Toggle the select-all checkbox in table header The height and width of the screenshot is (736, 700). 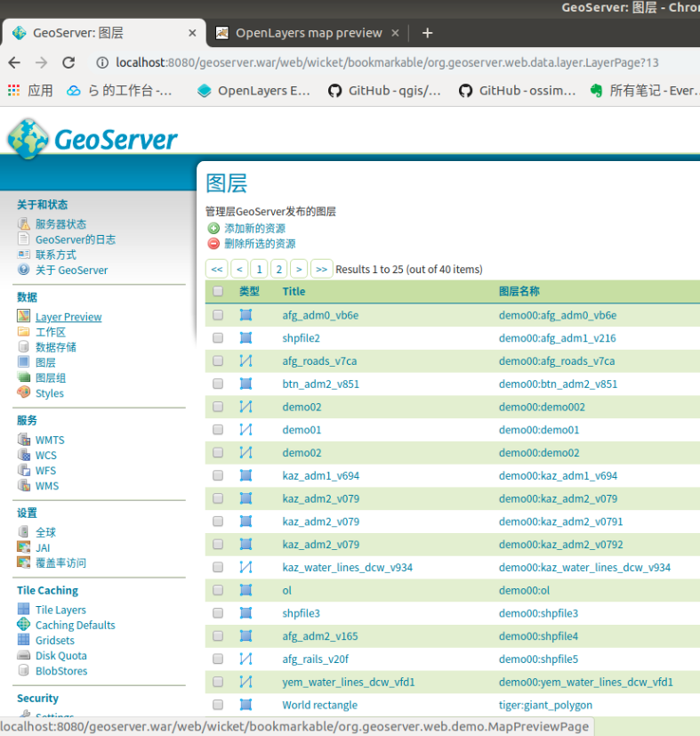click(x=218, y=291)
